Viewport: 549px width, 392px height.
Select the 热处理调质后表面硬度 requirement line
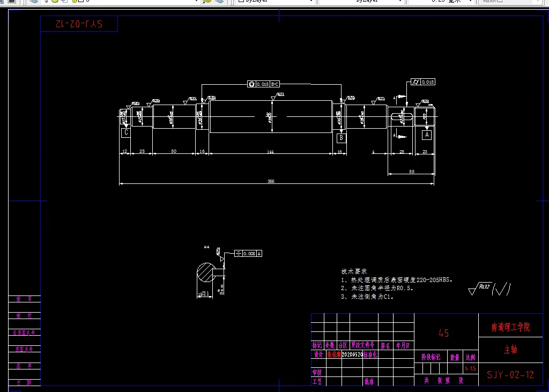[x=397, y=280]
